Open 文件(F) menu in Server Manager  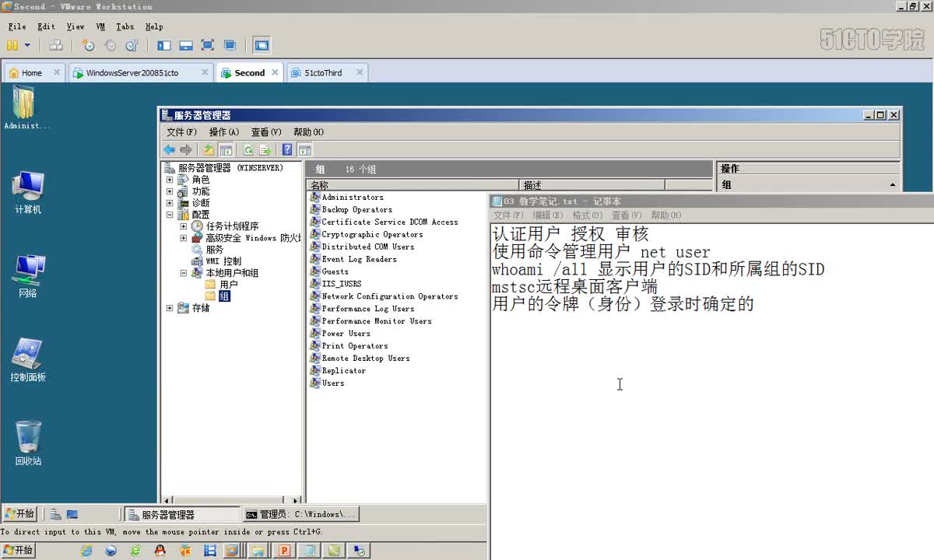coord(181,132)
